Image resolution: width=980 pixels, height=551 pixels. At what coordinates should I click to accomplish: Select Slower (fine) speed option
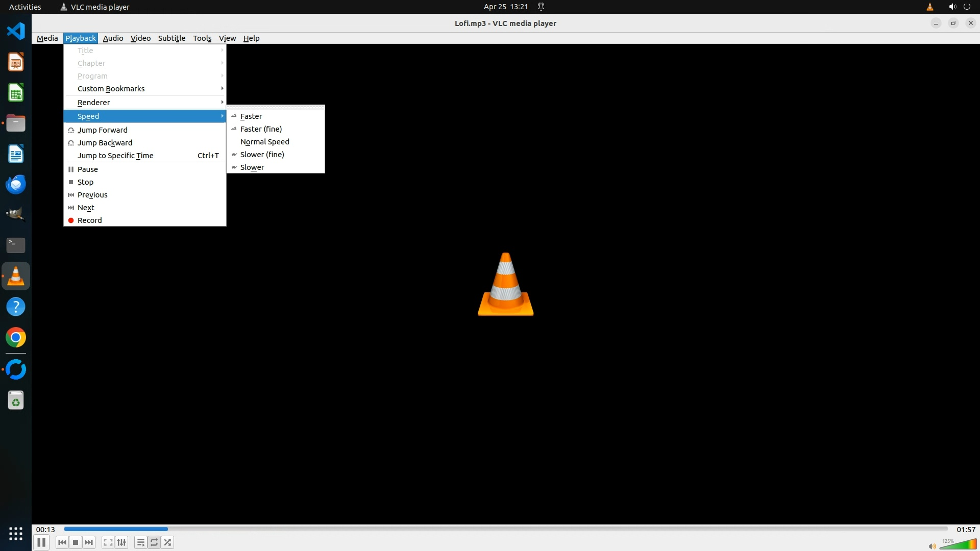click(x=262, y=155)
